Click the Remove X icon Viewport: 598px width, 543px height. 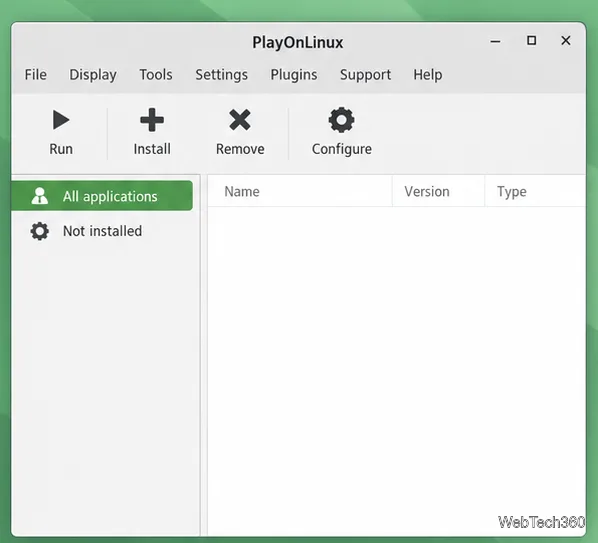[240, 120]
